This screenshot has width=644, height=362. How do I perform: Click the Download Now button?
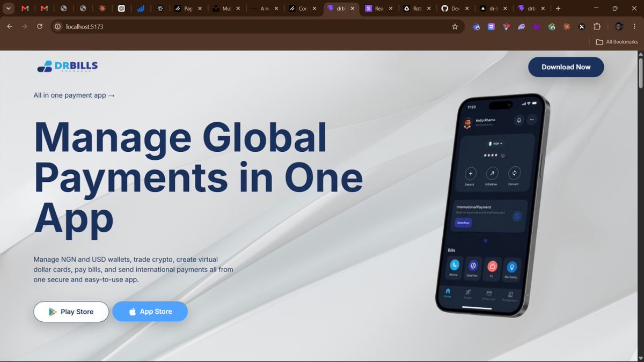pos(566,67)
